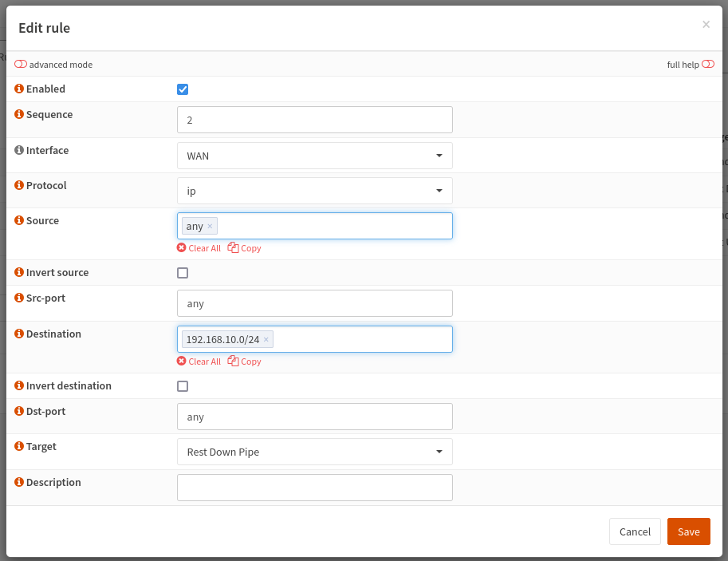Image resolution: width=728 pixels, height=561 pixels.
Task: Enable the full help toggle
Action: pos(709,64)
